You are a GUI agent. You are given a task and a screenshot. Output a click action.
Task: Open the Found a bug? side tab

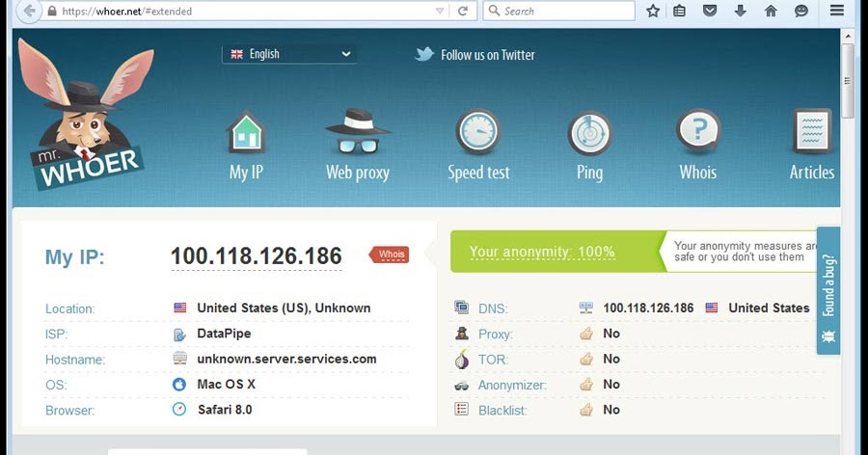point(828,290)
